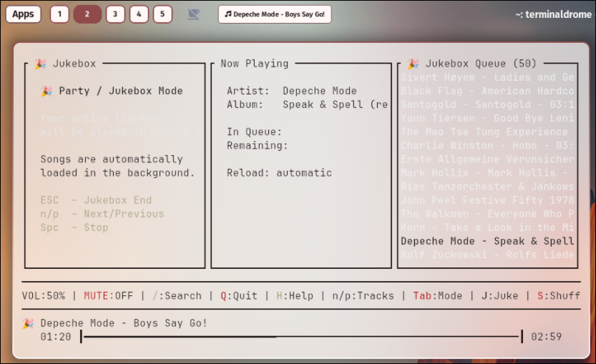Click the party icon beside Party / Jukebox Mode

coord(47,91)
